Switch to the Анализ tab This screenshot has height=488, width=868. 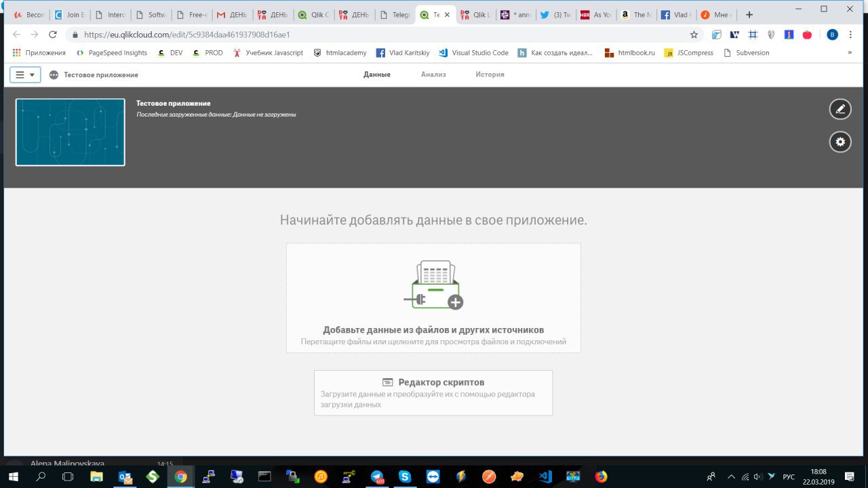pos(433,75)
